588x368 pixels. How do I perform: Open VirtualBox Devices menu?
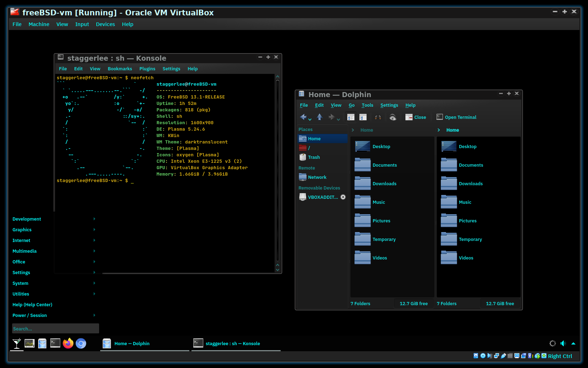click(x=105, y=24)
